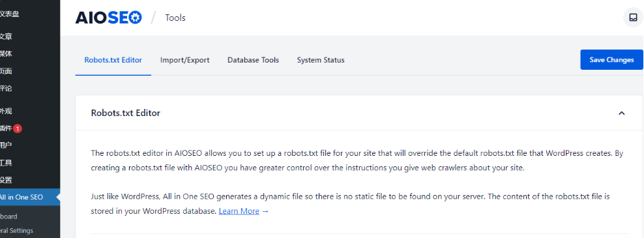Image resolution: width=644 pixels, height=238 pixels.
Task: Follow the Learn More link
Action: click(239, 211)
